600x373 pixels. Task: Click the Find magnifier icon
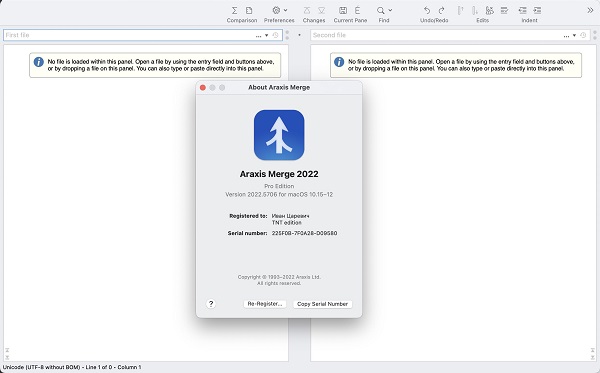(380, 10)
